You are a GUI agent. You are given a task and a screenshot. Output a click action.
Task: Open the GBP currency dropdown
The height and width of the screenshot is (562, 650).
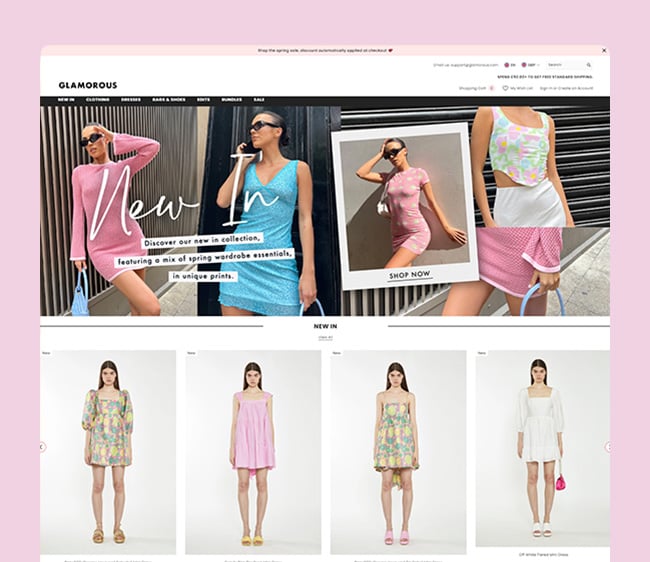click(531, 65)
